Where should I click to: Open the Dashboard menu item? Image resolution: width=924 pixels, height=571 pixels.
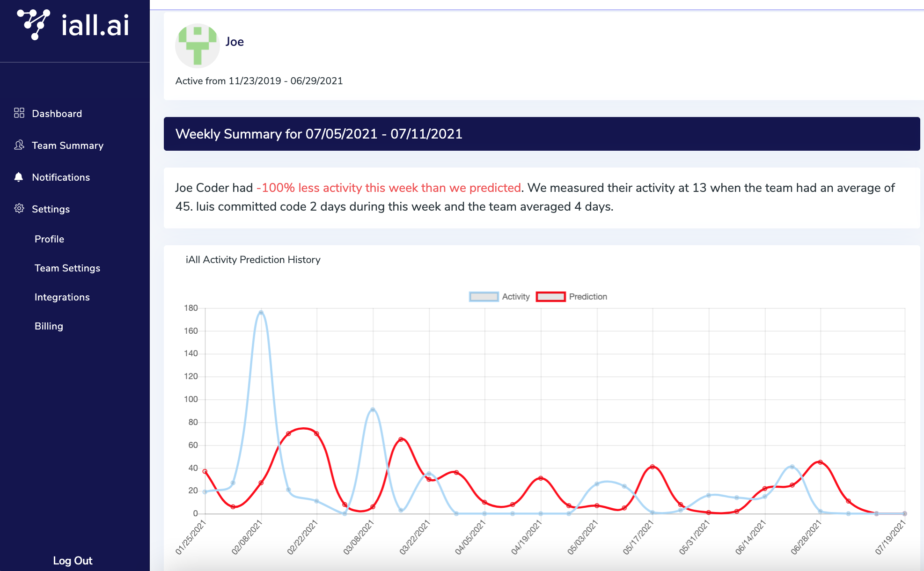pyautogui.click(x=57, y=114)
